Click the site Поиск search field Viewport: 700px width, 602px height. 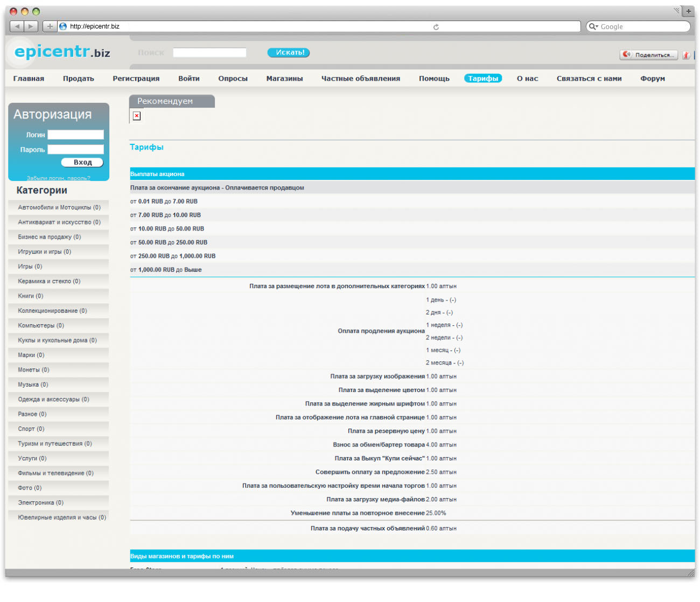point(209,53)
